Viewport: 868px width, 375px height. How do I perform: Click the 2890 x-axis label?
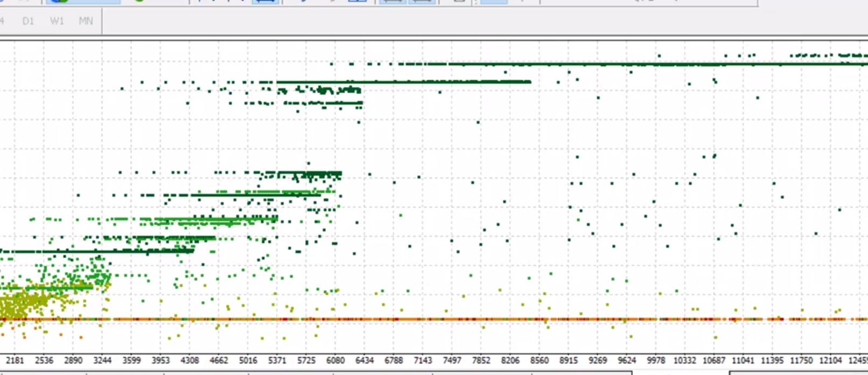click(73, 360)
